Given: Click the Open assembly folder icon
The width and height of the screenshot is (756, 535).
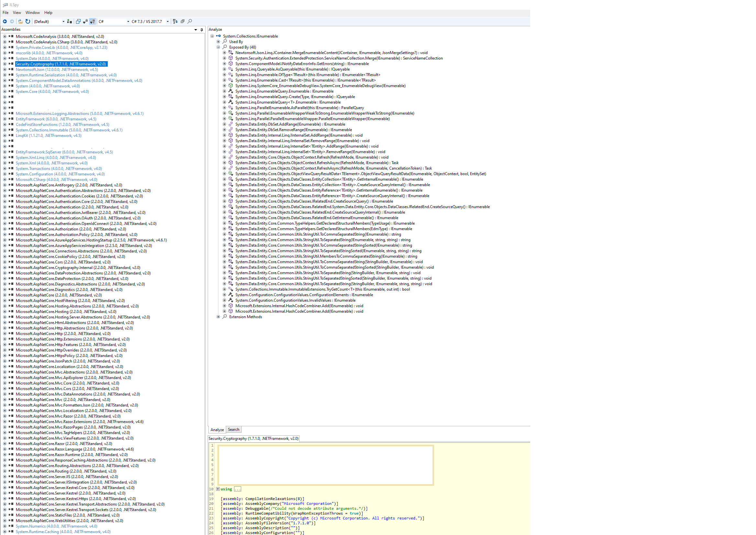Looking at the screenshot, I should 20,21.
